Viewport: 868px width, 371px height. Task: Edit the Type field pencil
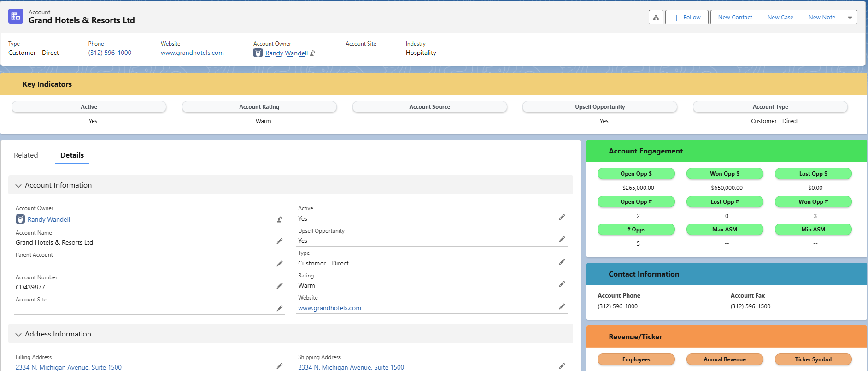click(562, 262)
